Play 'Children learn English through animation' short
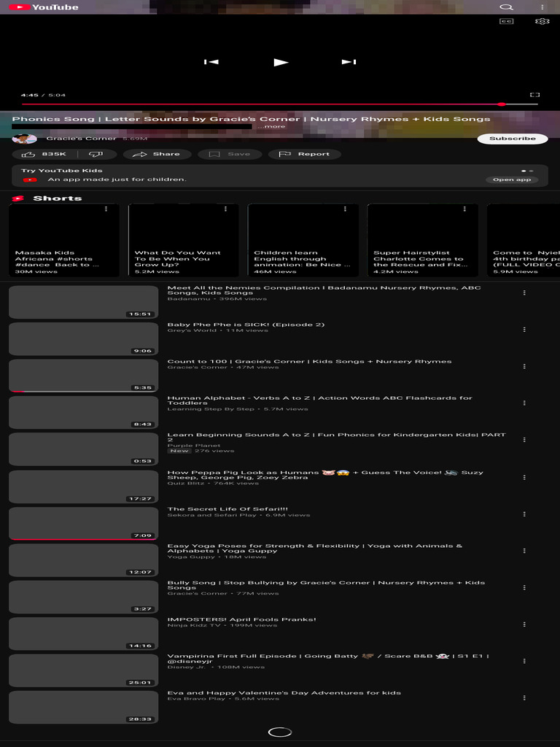560x747 pixels. [303, 240]
